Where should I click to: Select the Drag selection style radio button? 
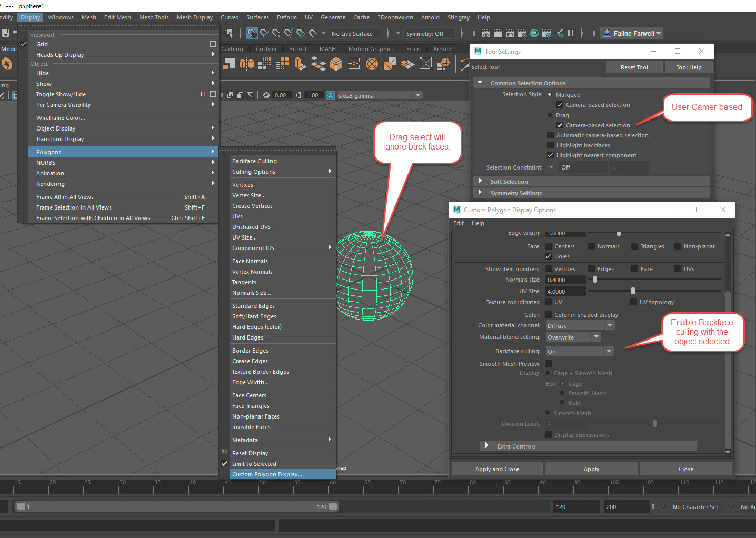coord(549,115)
